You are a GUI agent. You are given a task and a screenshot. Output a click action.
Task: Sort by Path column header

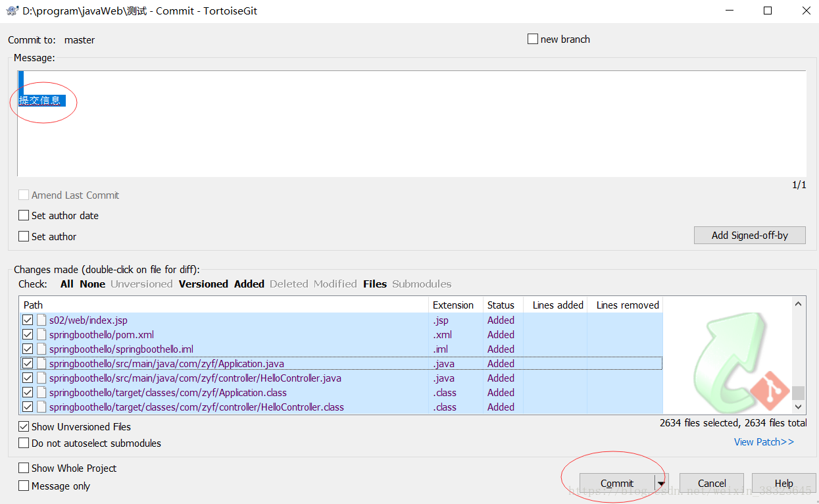point(224,305)
